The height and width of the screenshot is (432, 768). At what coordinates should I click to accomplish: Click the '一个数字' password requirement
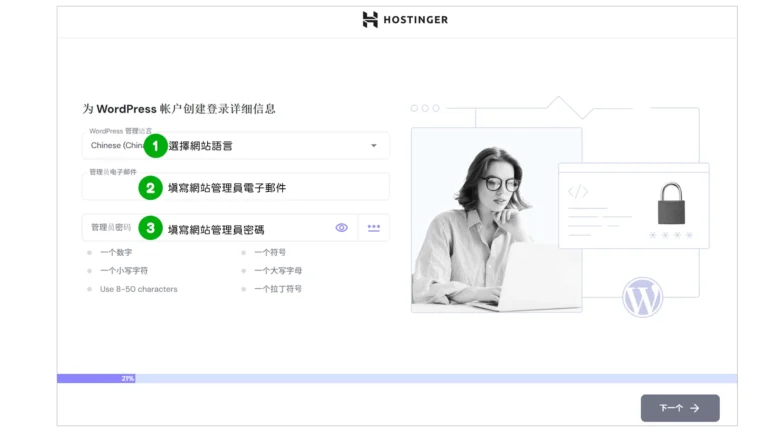pyautogui.click(x=116, y=252)
